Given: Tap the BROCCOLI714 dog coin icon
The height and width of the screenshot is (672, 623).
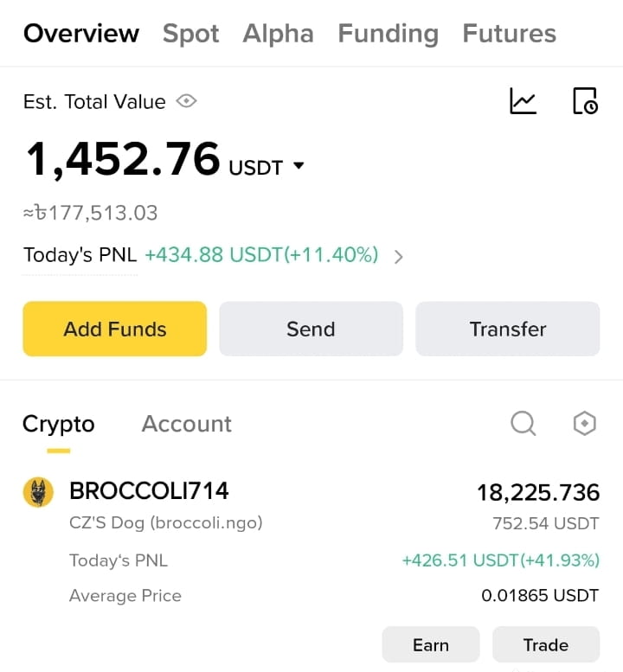Looking at the screenshot, I should [x=38, y=492].
